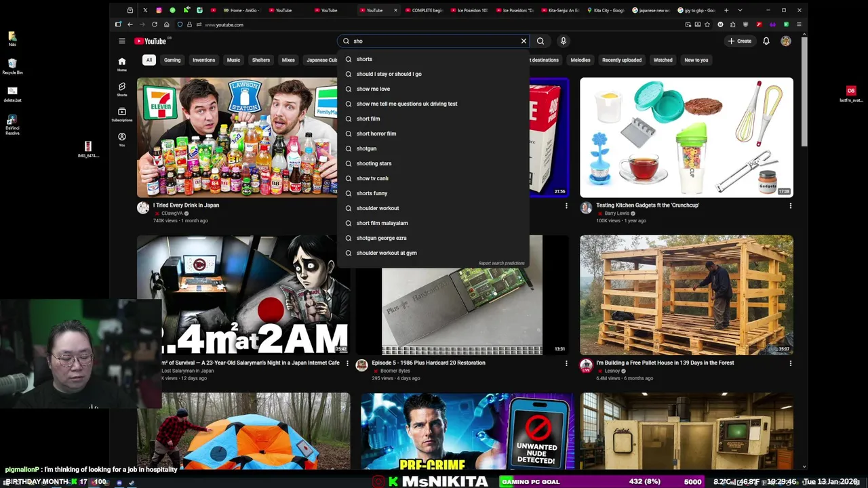Open 'I Tried Every Drink in Japan' thumbnail
The height and width of the screenshot is (488, 868).
pyautogui.click(x=237, y=137)
